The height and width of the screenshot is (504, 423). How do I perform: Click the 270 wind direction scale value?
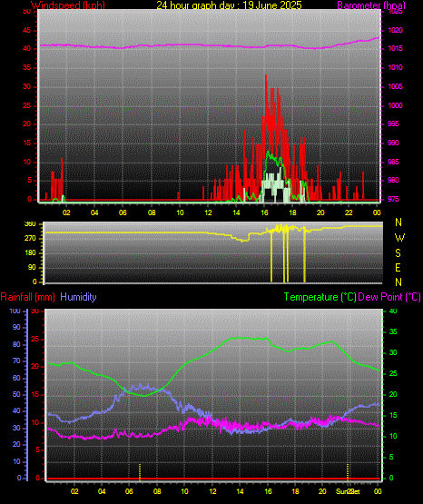(31, 239)
